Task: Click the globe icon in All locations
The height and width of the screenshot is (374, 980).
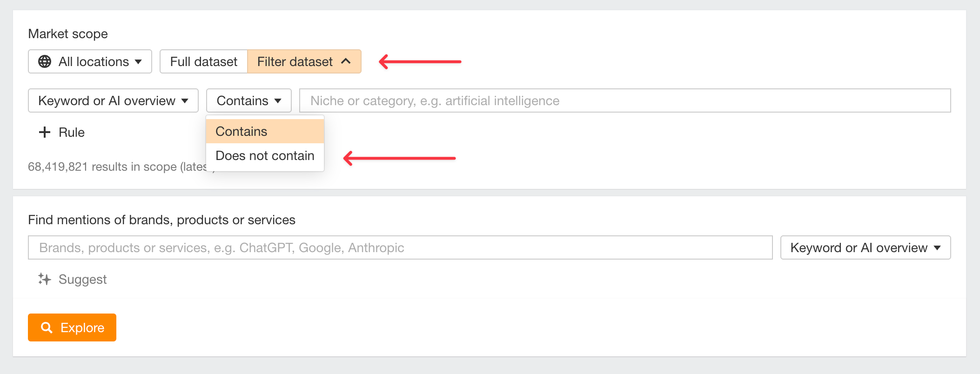Action: point(45,61)
